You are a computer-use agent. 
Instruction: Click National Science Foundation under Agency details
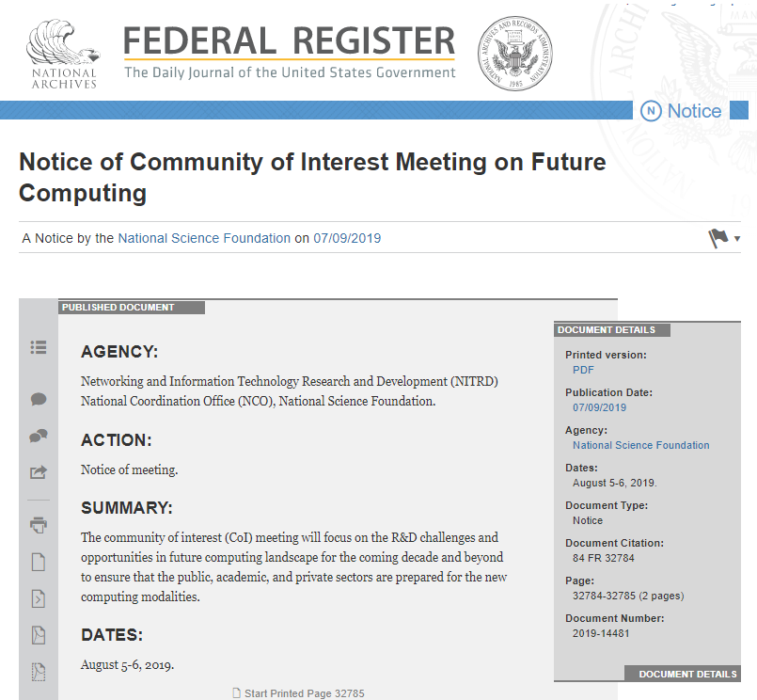(640, 445)
